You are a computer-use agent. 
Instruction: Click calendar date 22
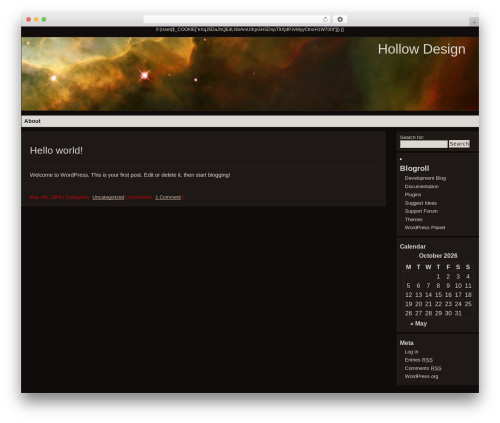[x=438, y=304]
